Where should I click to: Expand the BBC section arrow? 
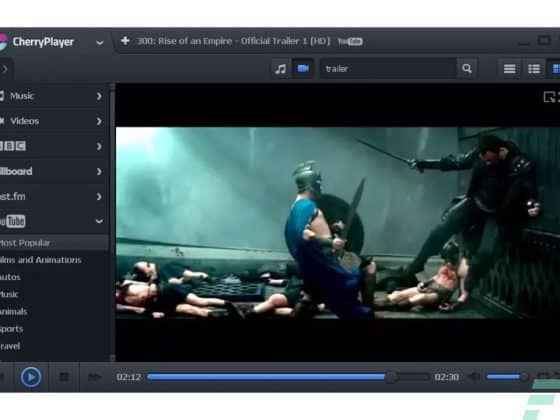[99, 146]
